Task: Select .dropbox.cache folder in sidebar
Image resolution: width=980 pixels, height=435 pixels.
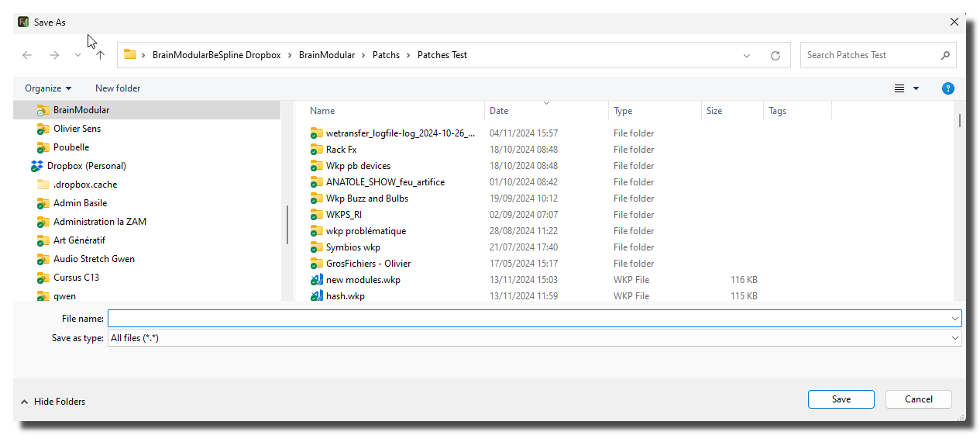Action: coord(85,185)
